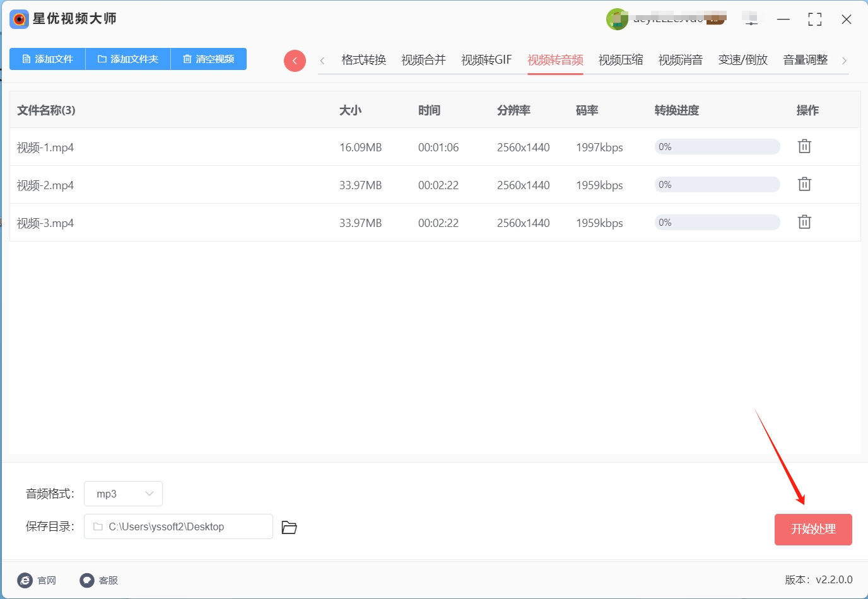Click the 星优视频大师 app logo
The height and width of the screenshot is (599, 868).
pyautogui.click(x=20, y=19)
